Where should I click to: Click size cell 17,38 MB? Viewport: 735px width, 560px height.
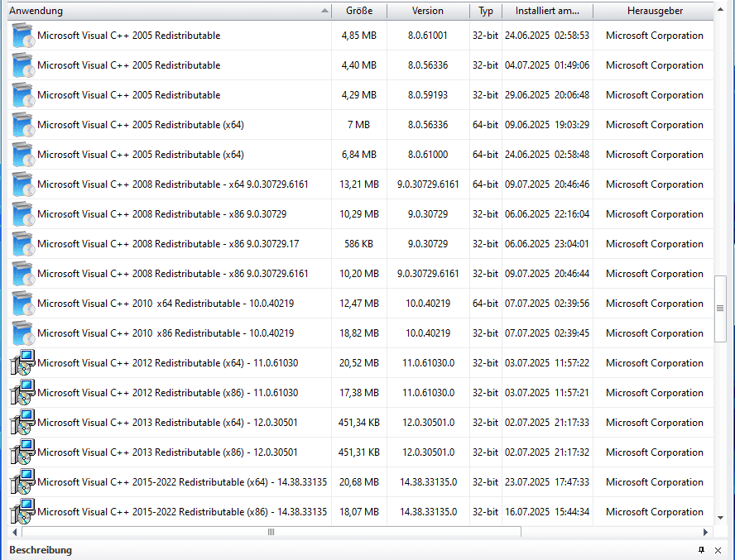(x=359, y=393)
